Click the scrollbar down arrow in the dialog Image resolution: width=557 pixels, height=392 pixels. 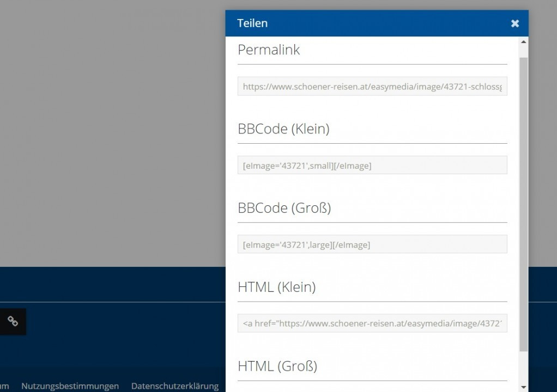coord(523,387)
